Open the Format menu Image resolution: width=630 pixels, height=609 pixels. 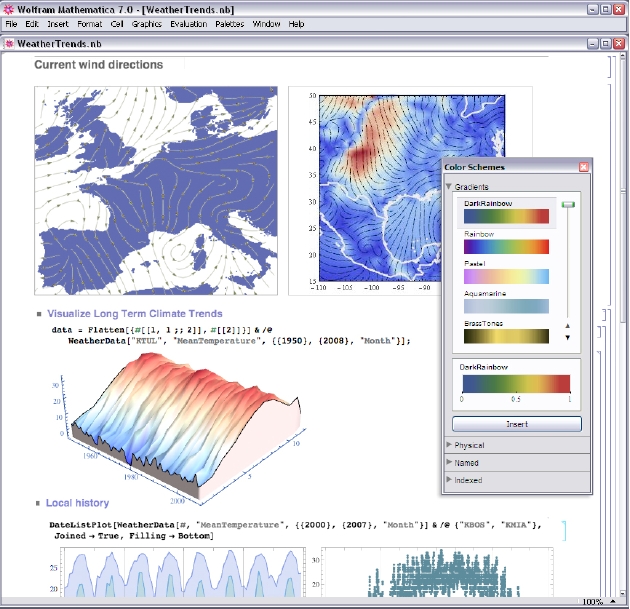tap(90, 24)
